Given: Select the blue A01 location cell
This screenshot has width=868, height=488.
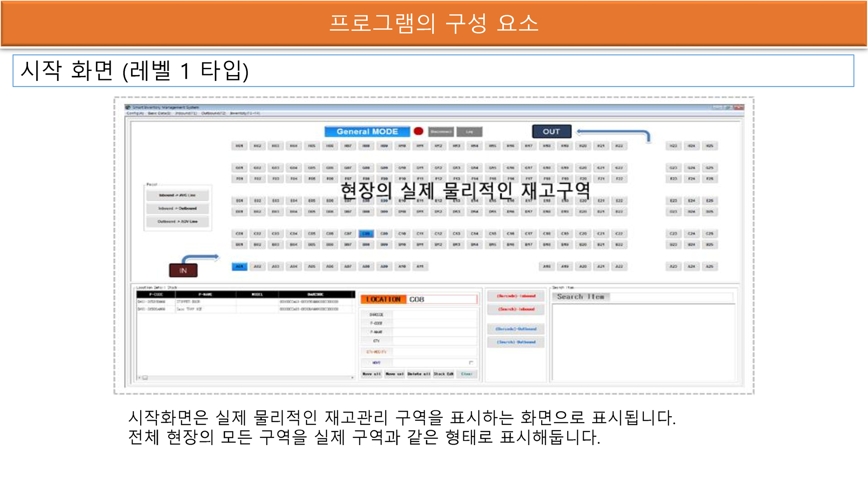Looking at the screenshot, I should coord(240,267).
